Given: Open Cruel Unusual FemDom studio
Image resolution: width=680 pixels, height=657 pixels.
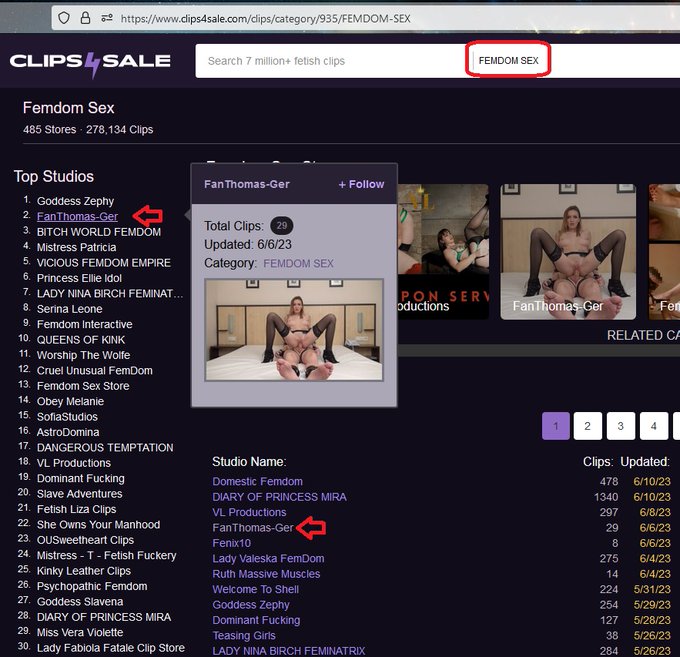Looking at the screenshot, I should [x=95, y=370].
